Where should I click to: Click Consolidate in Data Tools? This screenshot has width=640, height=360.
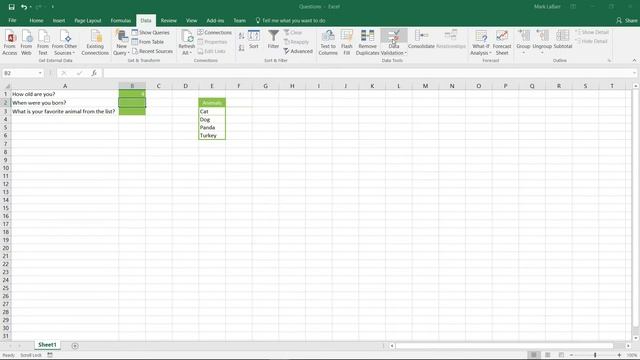[x=421, y=40]
